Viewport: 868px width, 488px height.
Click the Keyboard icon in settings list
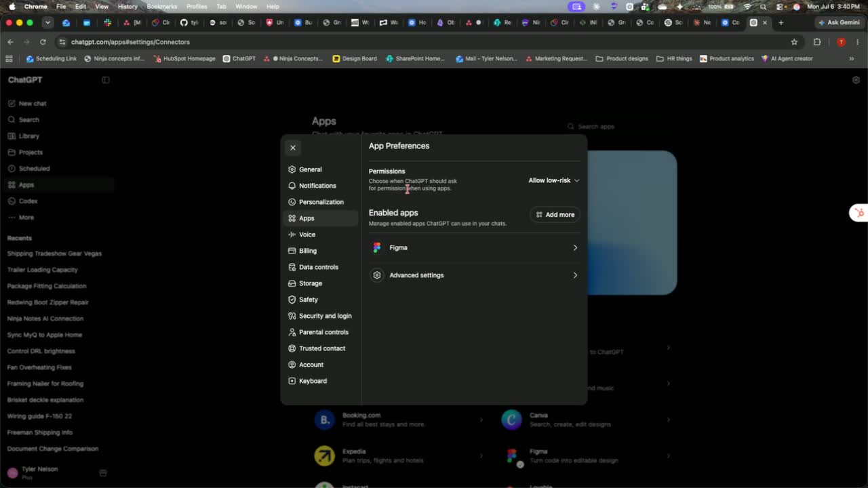(x=292, y=381)
